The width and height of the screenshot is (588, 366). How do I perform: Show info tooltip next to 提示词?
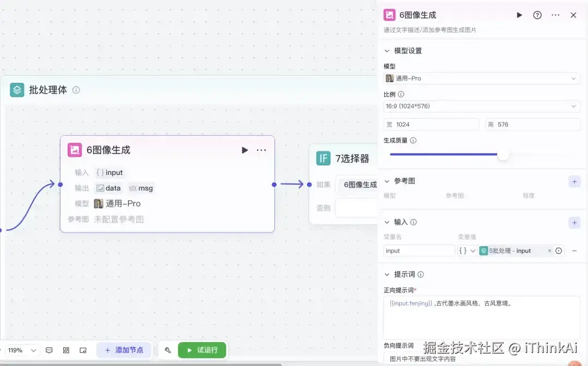[x=421, y=274]
